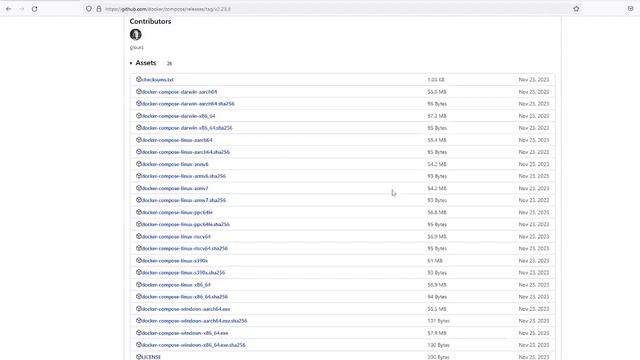
Task: Download docker-compose-linux-armv7.sha256 file
Action: [x=184, y=200]
